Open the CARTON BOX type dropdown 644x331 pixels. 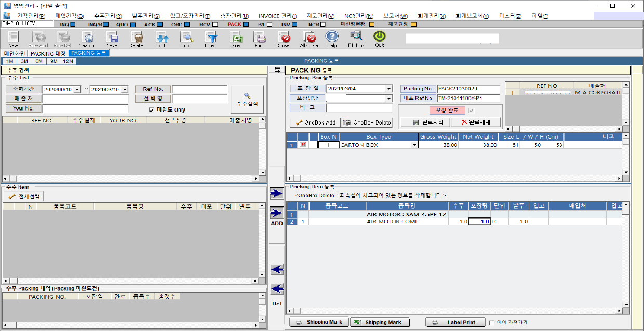click(x=414, y=145)
